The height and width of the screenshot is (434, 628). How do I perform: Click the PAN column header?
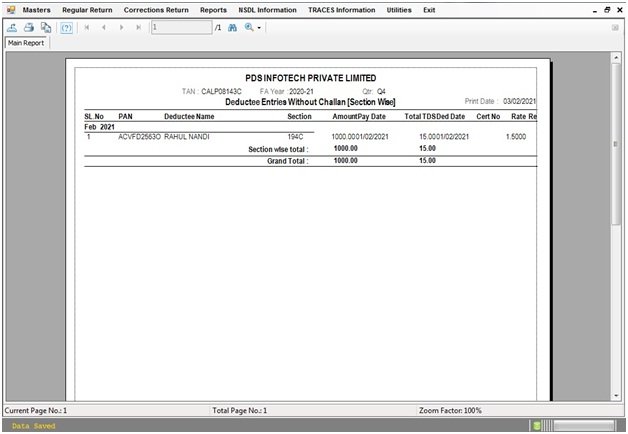pyautogui.click(x=125, y=117)
